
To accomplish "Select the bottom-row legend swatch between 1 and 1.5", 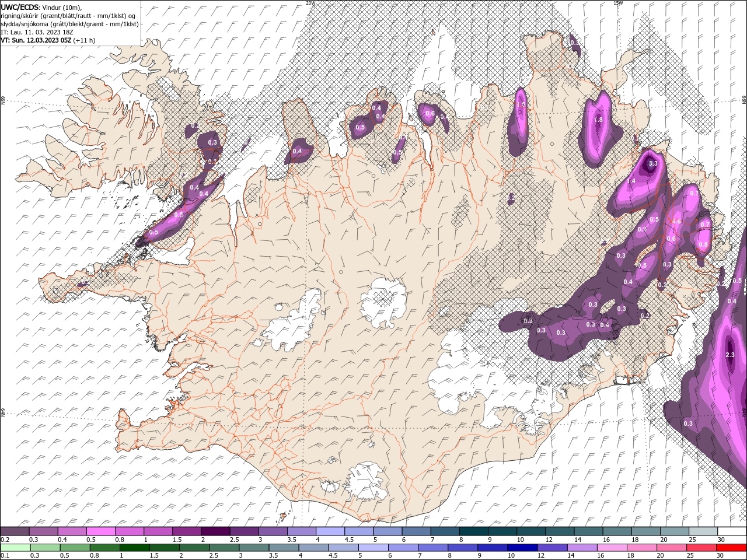I will click(135, 548).
